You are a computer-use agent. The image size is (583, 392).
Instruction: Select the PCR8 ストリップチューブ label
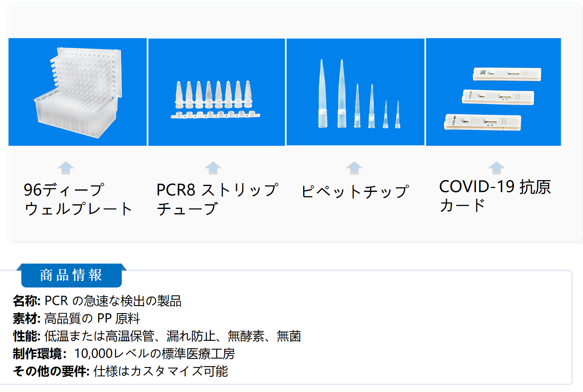pyautogui.click(x=217, y=199)
